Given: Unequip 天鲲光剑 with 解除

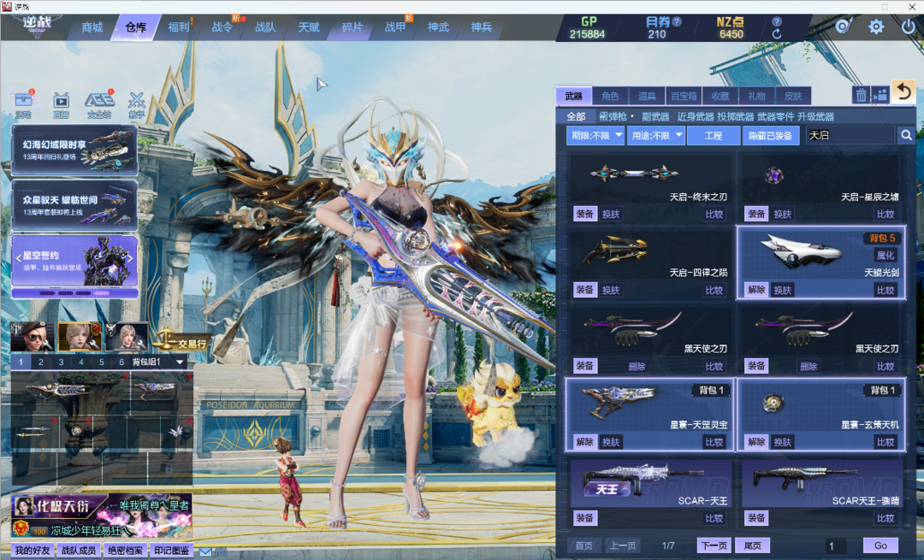Looking at the screenshot, I should [x=756, y=290].
